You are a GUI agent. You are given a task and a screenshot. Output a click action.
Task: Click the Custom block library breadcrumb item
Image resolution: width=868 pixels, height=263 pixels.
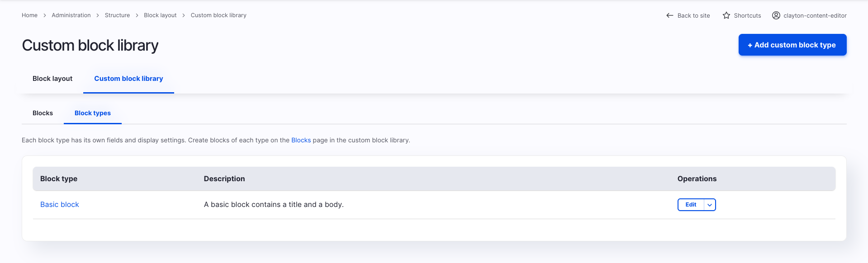(x=218, y=15)
